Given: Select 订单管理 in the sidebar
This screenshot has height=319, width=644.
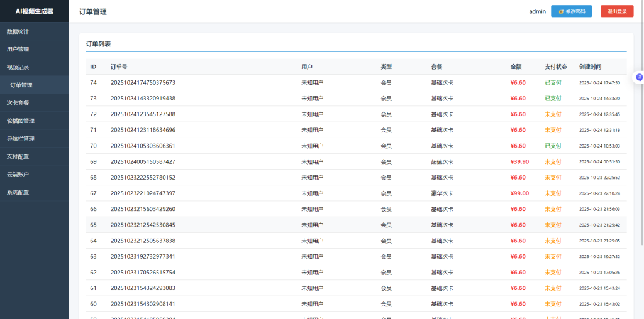Looking at the screenshot, I should point(21,85).
